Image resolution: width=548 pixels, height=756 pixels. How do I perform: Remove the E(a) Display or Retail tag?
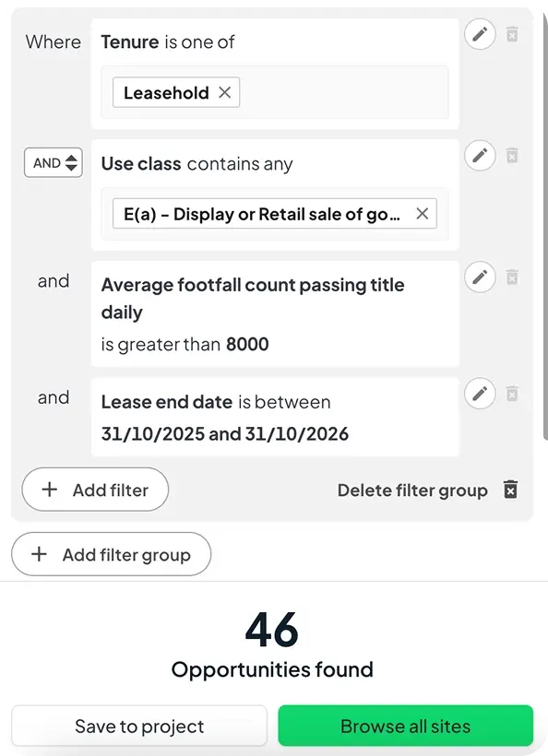[422, 213]
